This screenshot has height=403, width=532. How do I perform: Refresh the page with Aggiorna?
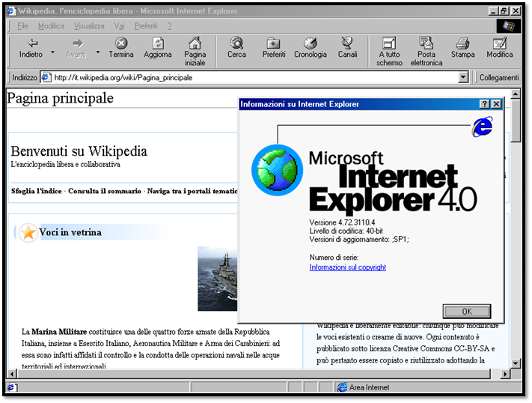point(158,48)
